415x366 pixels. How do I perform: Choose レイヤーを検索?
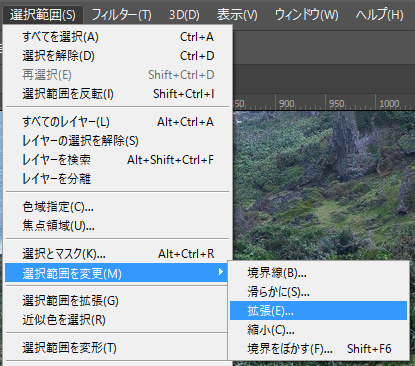(x=117, y=160)
